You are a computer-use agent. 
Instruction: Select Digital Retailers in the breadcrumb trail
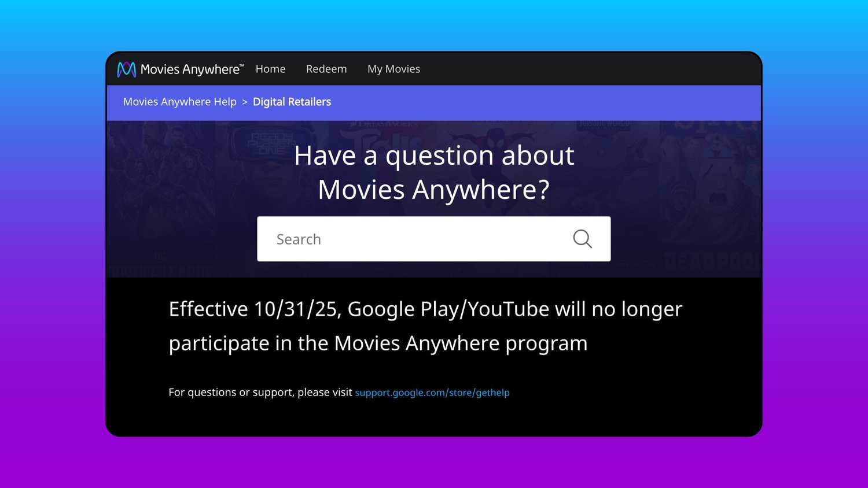click(292, 102)
